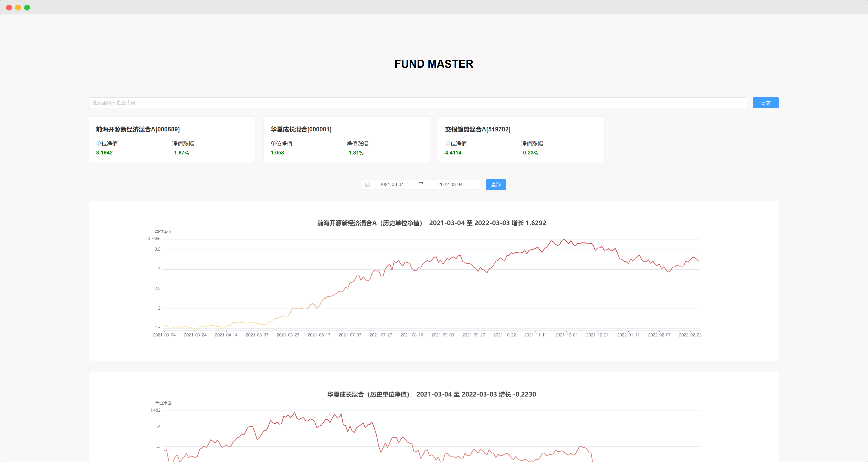This screenshot has width=868, height=462.
Task: Click the 2022-02-25 axis label
Action: [x=690, y=335]
